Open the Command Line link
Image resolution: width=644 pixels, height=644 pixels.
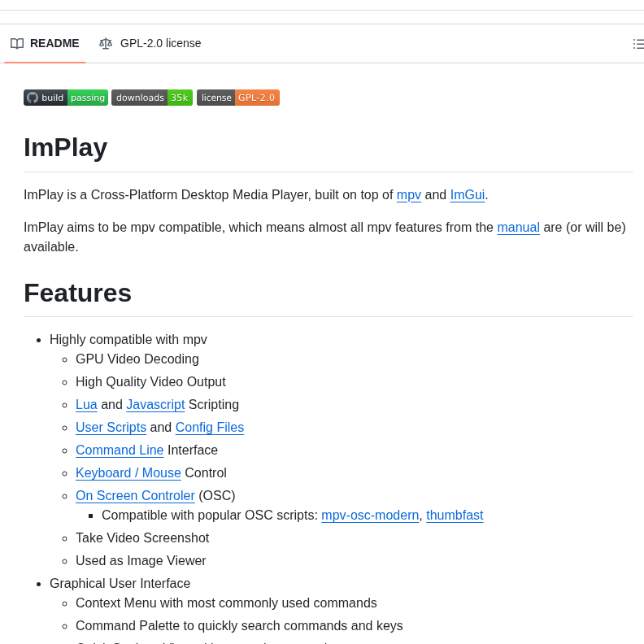(120, 450)
